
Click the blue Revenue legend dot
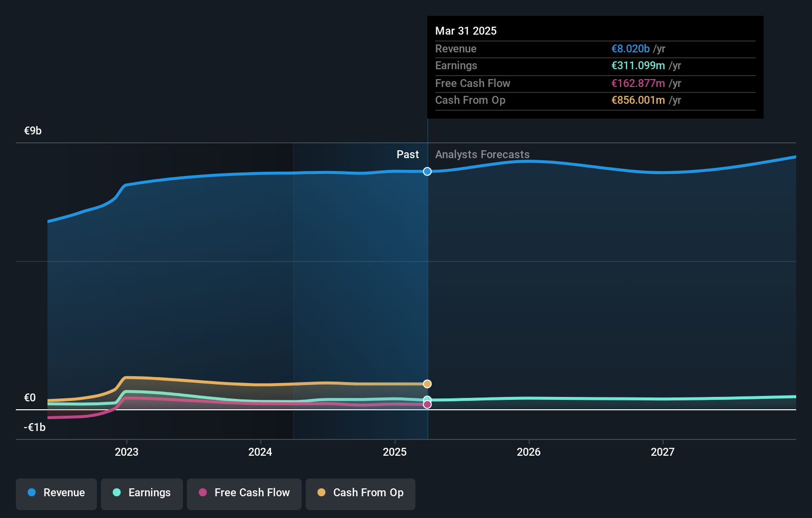pos(32,492)
